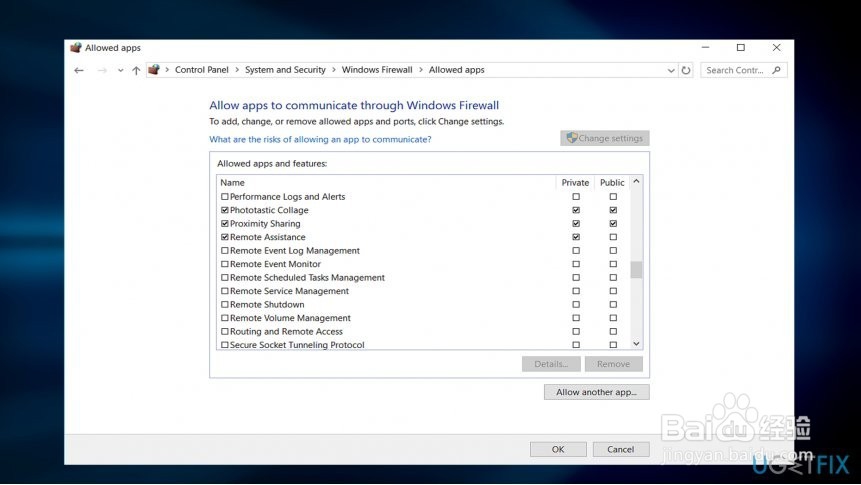Go up one level with up arrow
Screen dimensions: 861x485
point(136,70)
